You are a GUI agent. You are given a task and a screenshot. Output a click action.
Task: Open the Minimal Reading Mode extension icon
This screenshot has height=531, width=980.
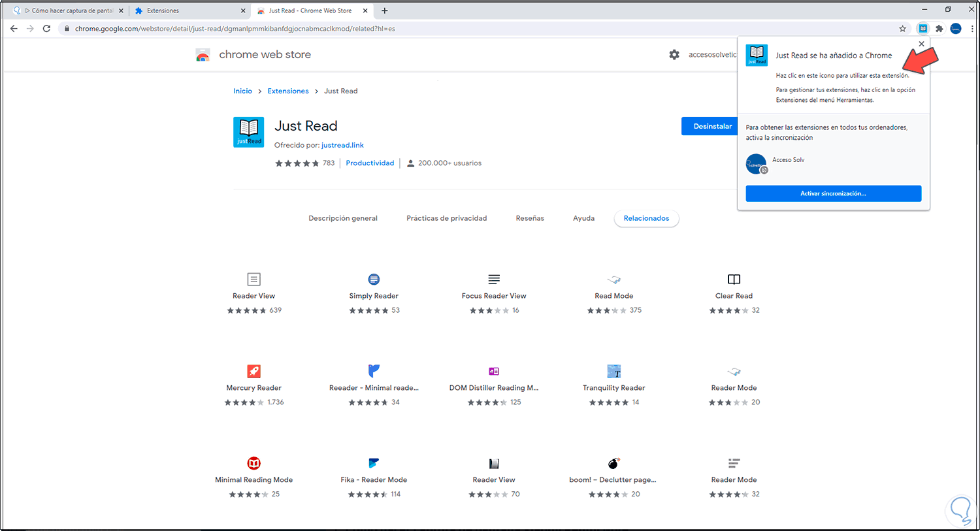(x=254, y=463)
